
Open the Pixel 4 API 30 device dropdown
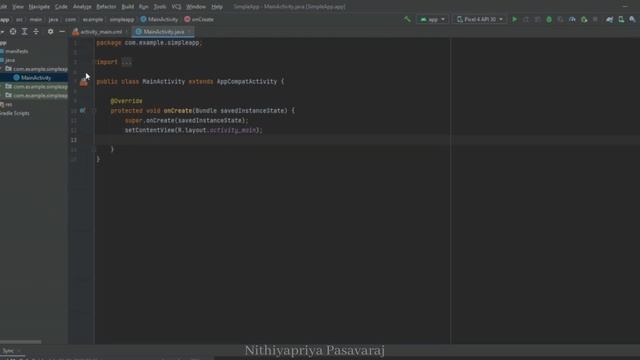[x=479, y=19]
